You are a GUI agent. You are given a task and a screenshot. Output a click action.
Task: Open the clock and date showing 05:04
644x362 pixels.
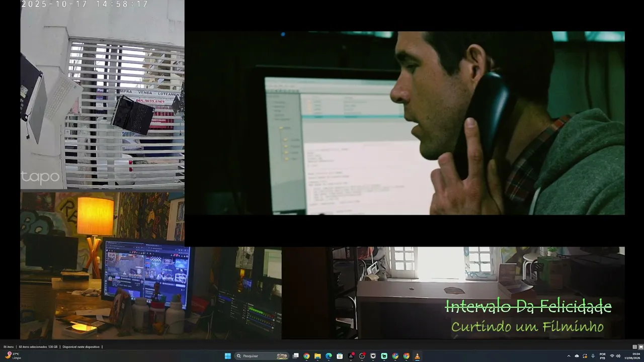633,356
